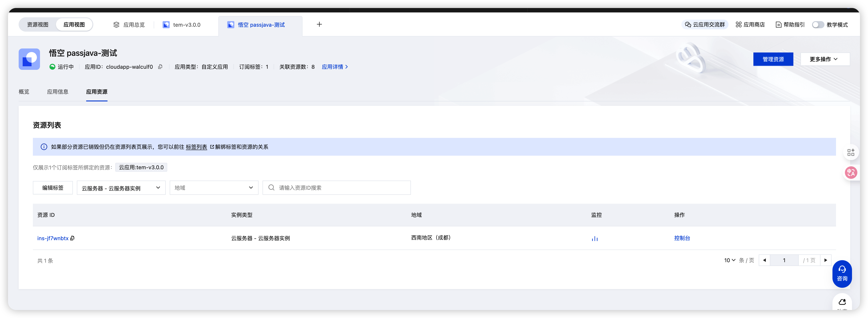This screenshot has height=318, width=868.
Task: Click the resource ID search field
Action: coord(340,188)
